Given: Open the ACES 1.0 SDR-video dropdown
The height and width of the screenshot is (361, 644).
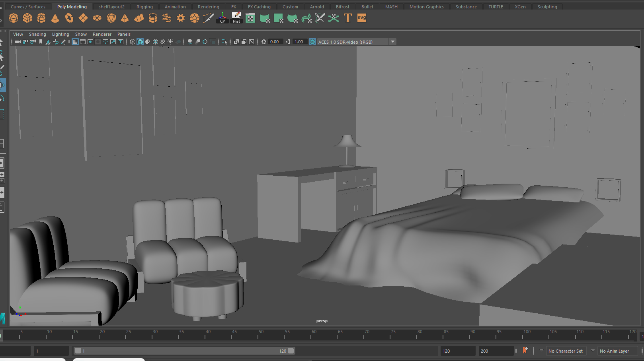Looking at the screenshot, I should [x=392, y=42].
